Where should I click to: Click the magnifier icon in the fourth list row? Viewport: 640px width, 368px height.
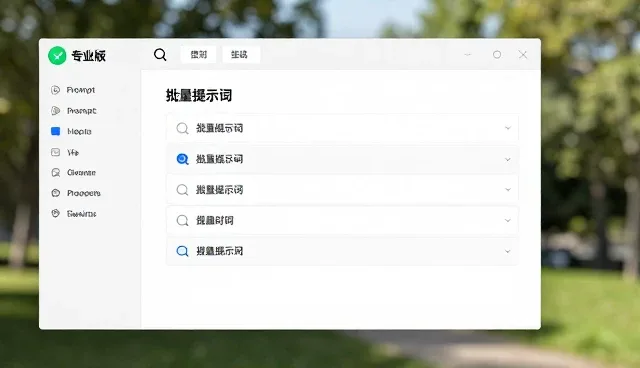[x=182, y=221]
